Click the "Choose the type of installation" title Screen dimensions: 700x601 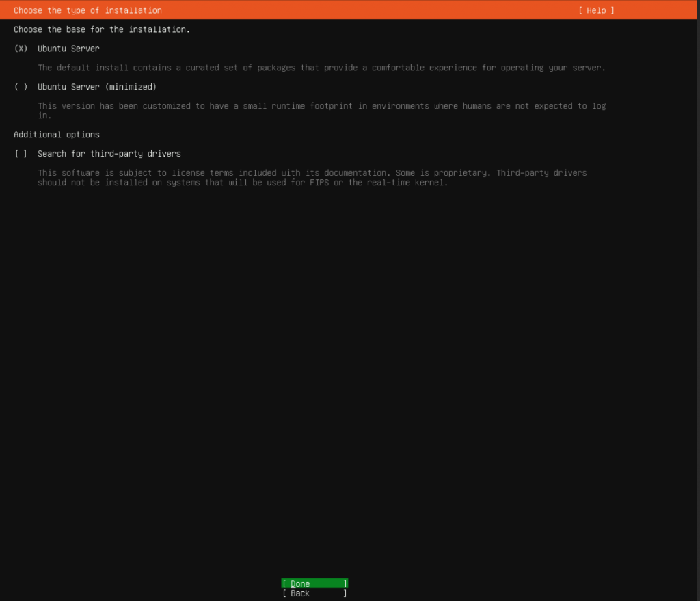click(x=87, y=10)
